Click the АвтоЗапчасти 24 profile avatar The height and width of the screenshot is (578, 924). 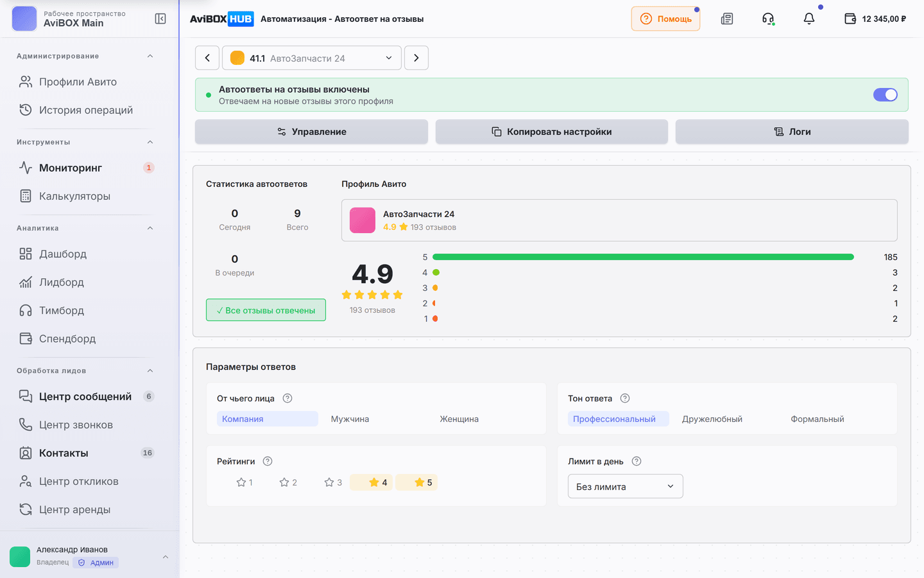coord(363,220)
